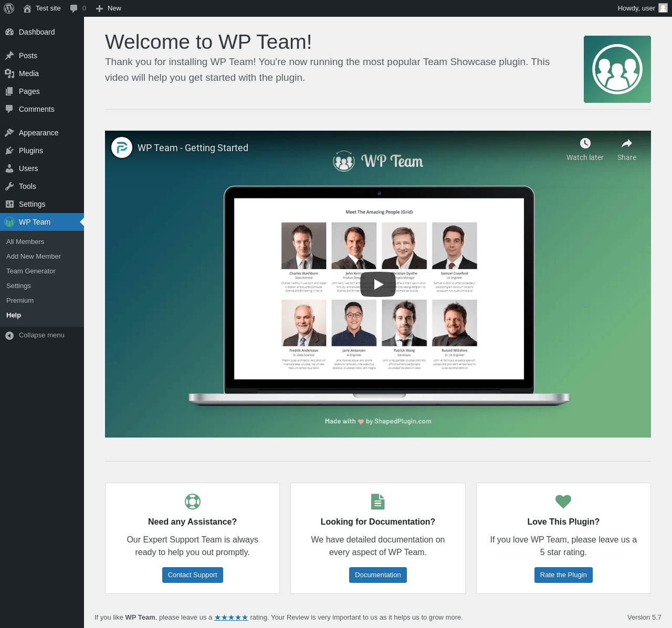The image size is (672, 628).
Task: Open user avatar in admin bar
Action: pyautogui.click(x=663, y=8)
